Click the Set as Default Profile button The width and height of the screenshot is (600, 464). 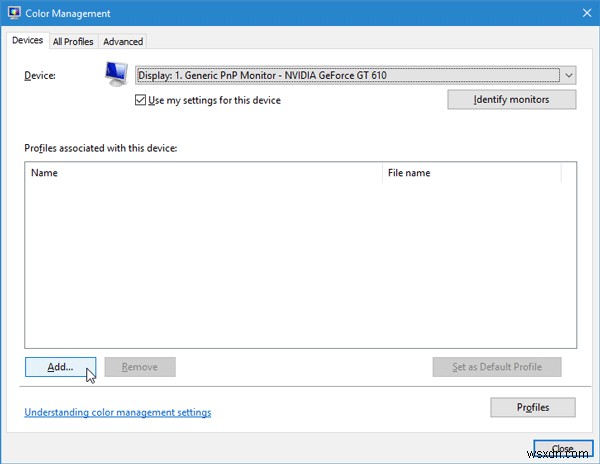point(497,367)
